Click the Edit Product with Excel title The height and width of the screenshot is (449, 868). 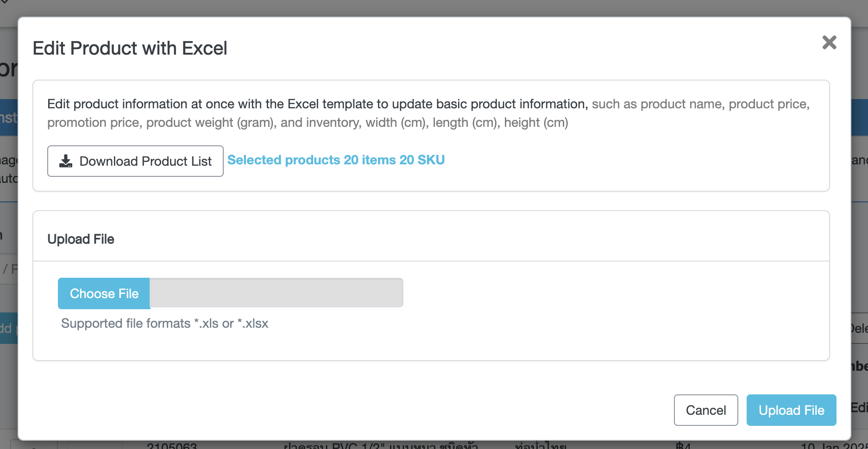coord(130,48)
